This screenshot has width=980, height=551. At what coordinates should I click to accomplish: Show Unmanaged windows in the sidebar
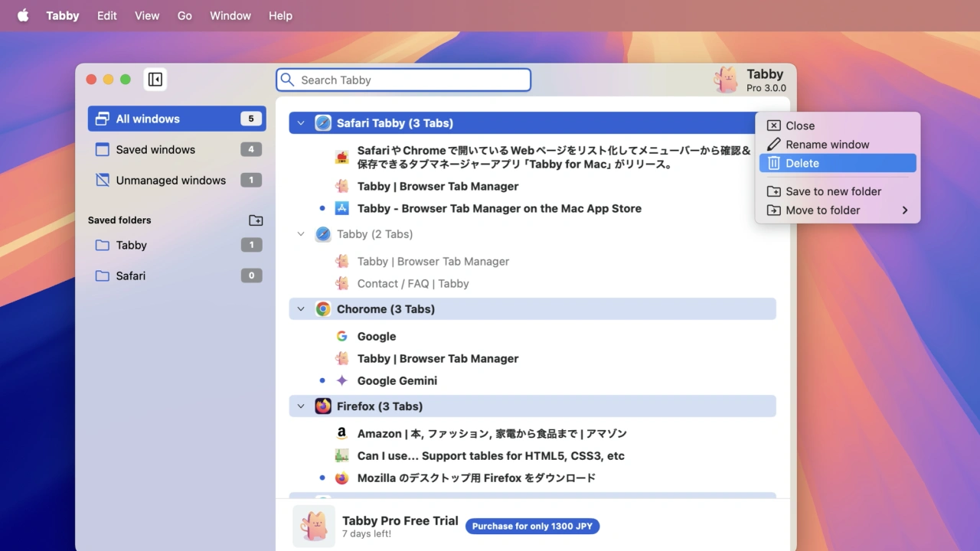coord(171,181)
